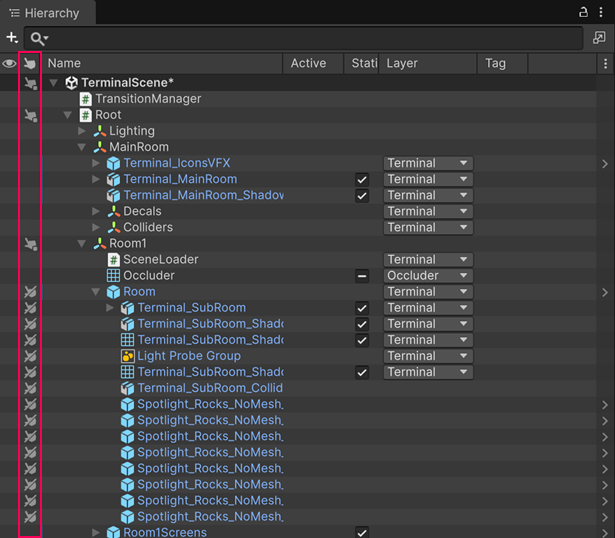615x538 pixels.
Task: Open layer dropdown for SceneLoader
Action: (428, 260)
